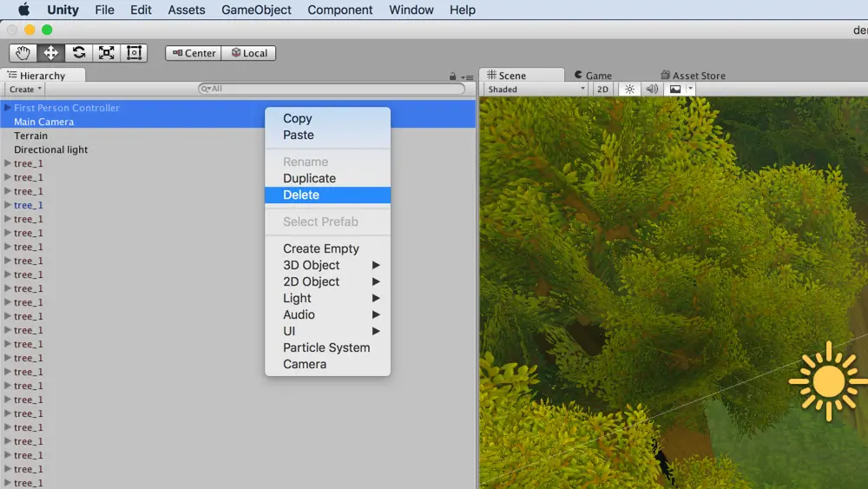Open the Unity application menu
Viewport: 868px width, 489px height.
[62, 10]
